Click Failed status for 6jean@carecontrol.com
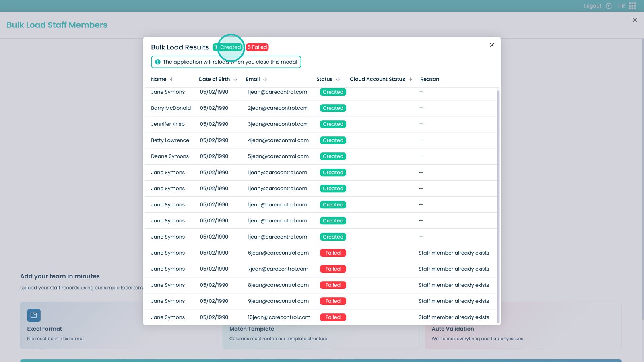Image resolution: width=644 pixels, height=362 pixels. pyautogui.click(x=333, y=253)
